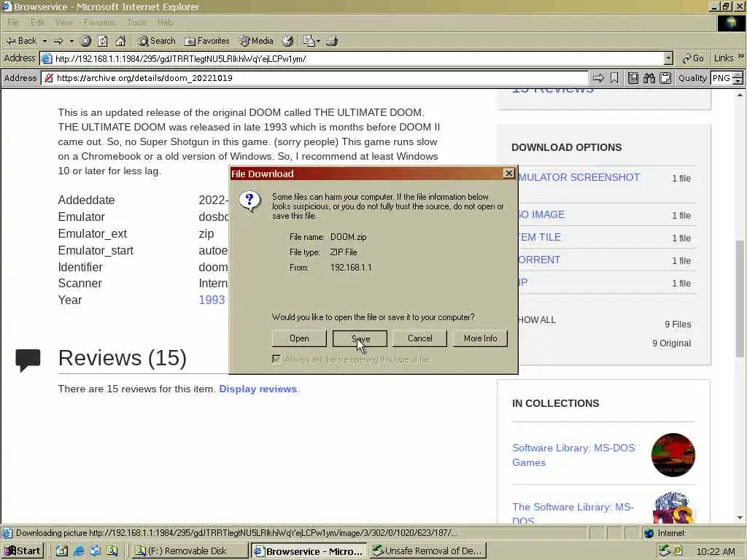The width and height of the screenshot is (747, 560).
Task: Open Software Library: MS-DOS Games collection link
Action: point(573,455)
